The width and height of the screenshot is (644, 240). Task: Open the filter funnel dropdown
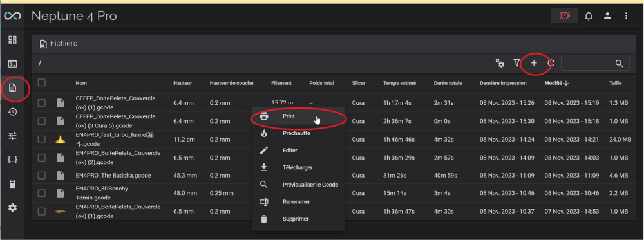point(516,63)
